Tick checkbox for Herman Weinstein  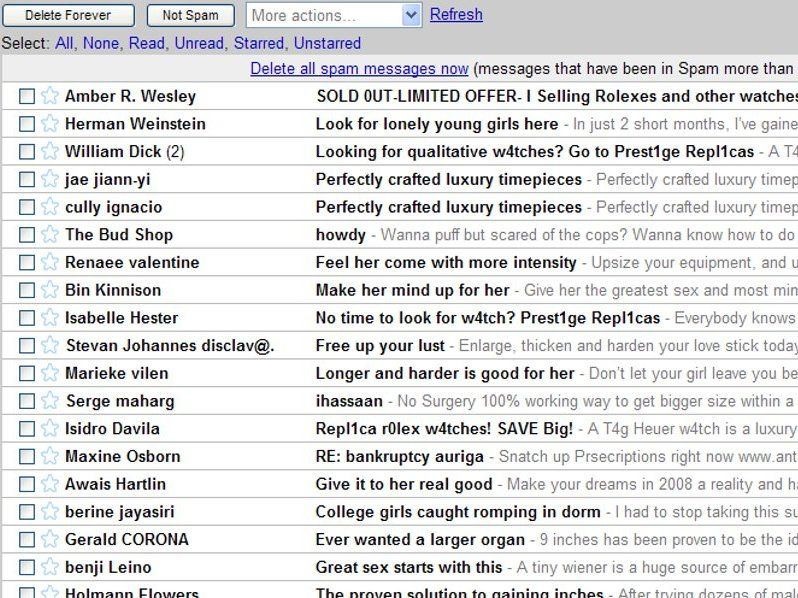tap(26, 124)
